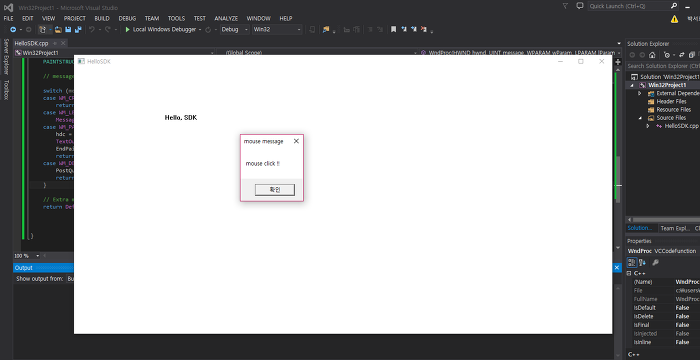Close the mouse message dialog

(x=296, y=141)
